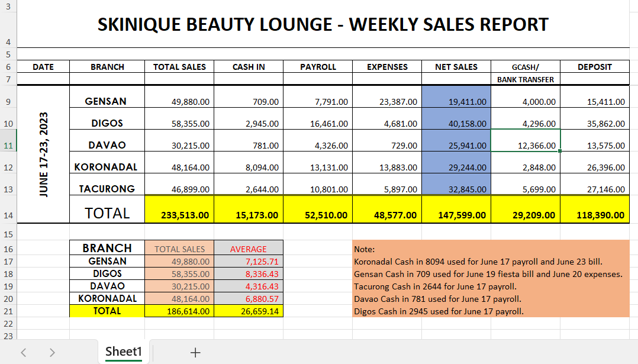638x364 pixels.
Task: Select the TACURONG branch cell
Action: tap(107, 185)
